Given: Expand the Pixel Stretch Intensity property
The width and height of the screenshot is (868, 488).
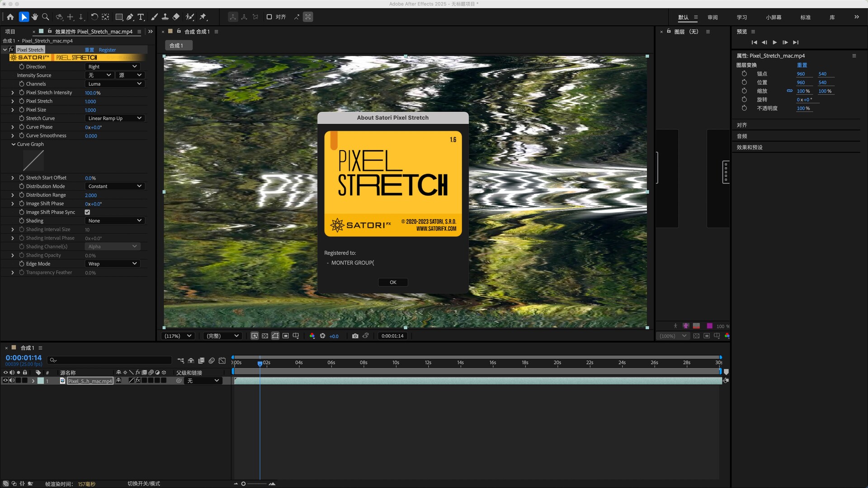Looking at the screenshot, I should point(13,93).
